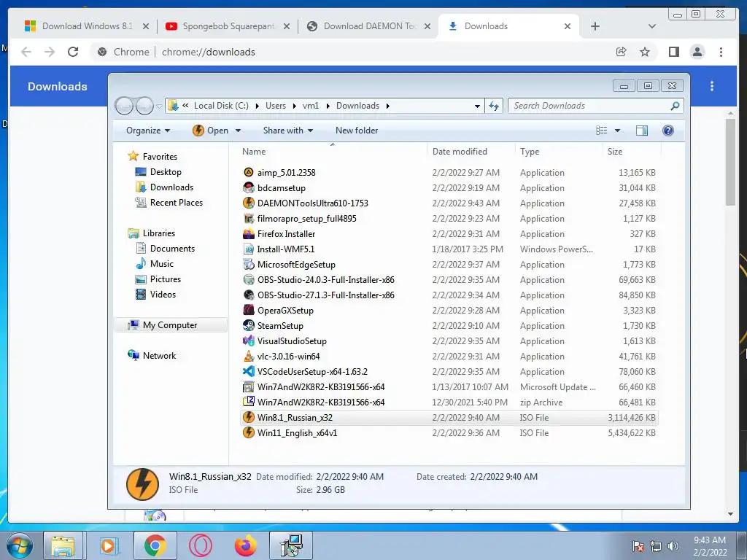
Task: Open Desktop in Favorites
Action: point(166,172)
